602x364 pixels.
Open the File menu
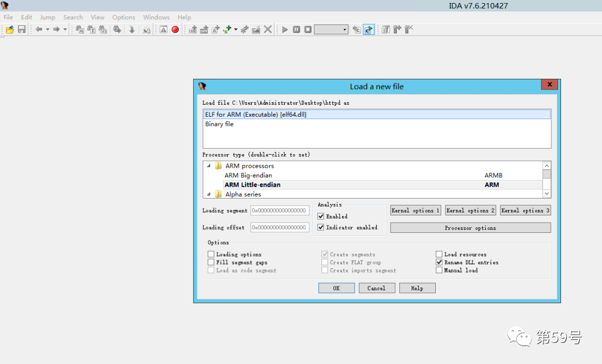8,17
